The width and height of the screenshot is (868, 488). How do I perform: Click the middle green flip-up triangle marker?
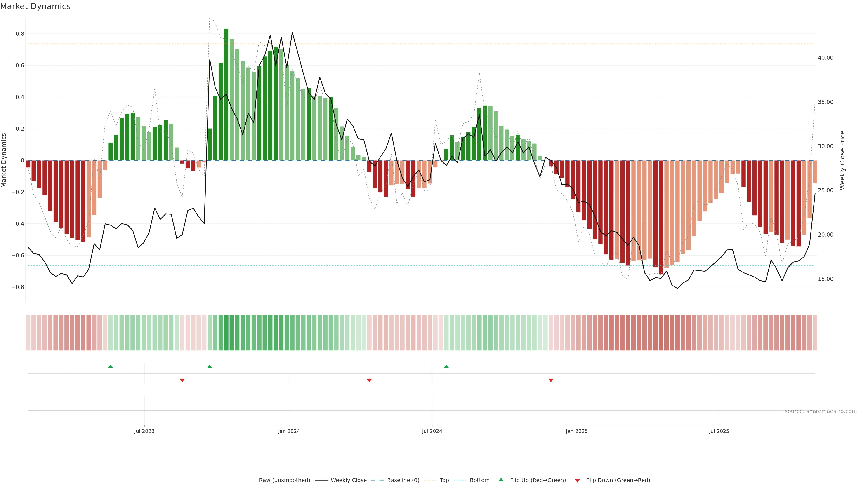pos(210,366)
